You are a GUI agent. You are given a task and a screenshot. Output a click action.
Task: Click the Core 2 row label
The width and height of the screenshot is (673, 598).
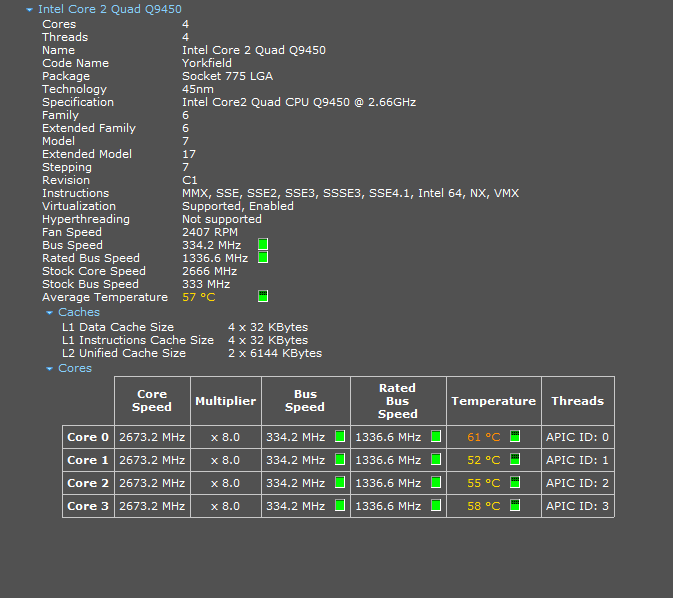click(x=88, y=483)
